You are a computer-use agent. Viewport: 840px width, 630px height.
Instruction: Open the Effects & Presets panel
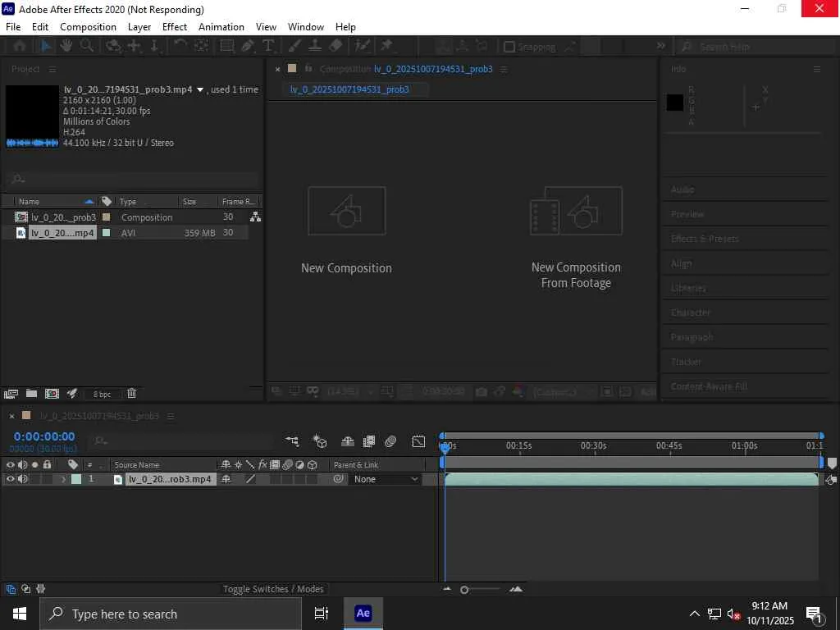(705, 239)
